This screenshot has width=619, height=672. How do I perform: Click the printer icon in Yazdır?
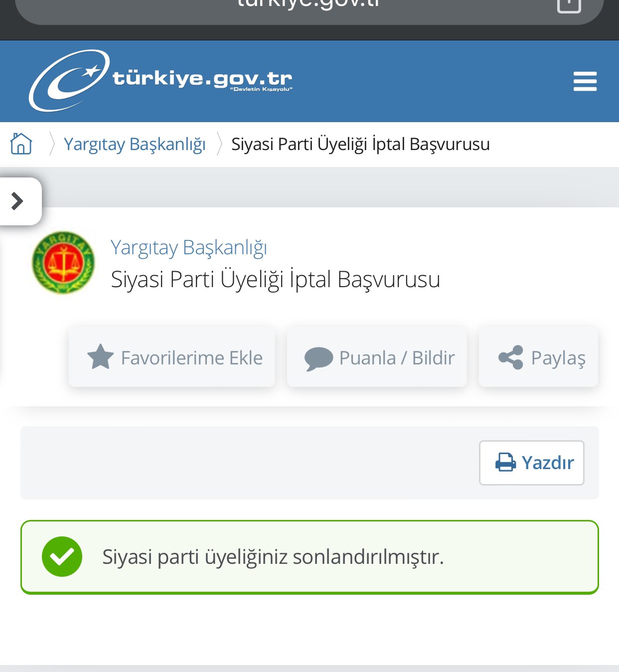505,462
